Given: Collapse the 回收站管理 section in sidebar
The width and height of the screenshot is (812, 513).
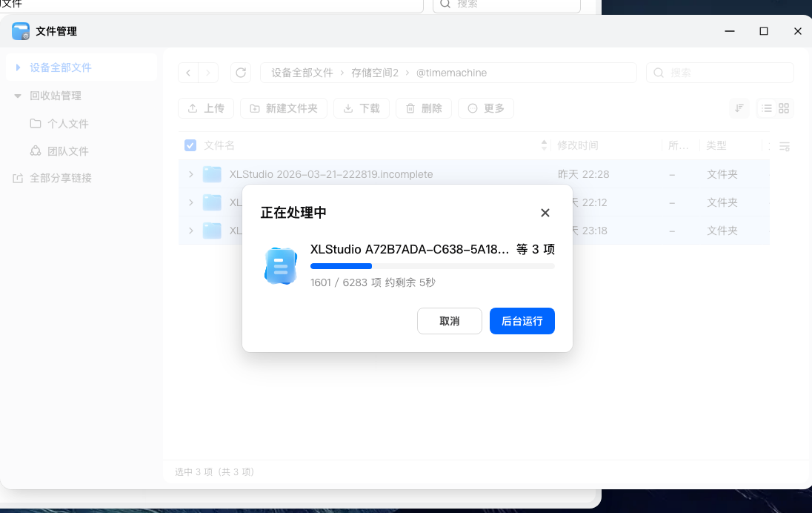Looking at the screenshot, I should [x=18, y=95].
